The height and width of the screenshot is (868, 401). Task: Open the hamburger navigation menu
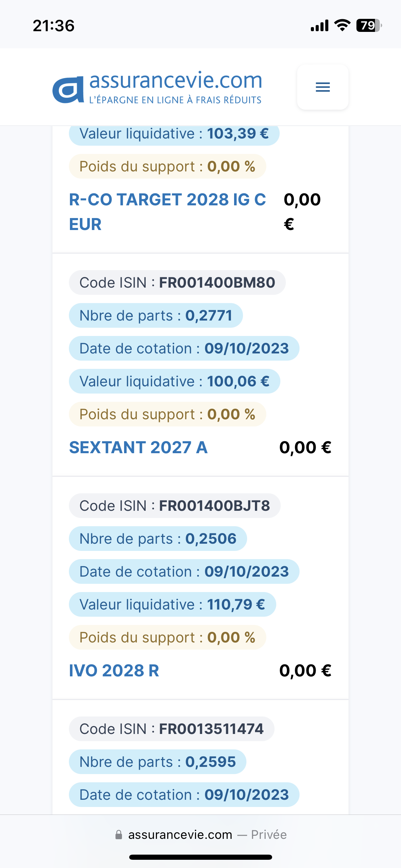tap(323, 87)
